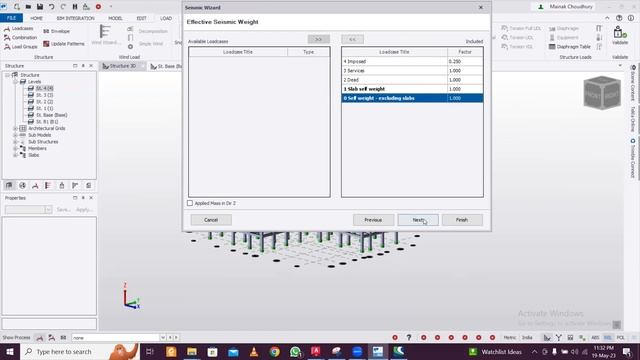Switch to the BIM INTEGRATION ribbon tab
640x360 pixels.
(76, 18)
